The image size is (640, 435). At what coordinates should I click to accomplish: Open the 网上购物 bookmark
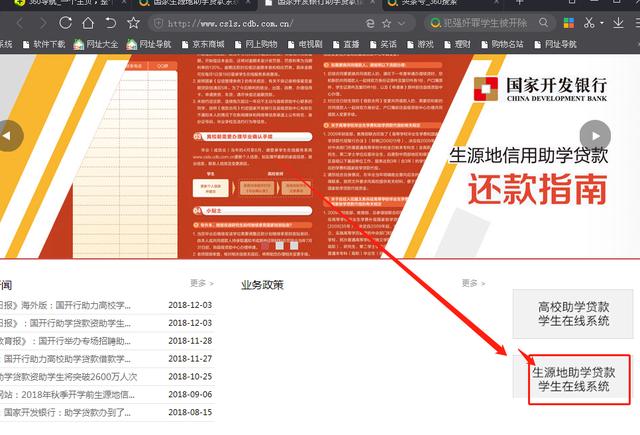coord(256,44)
